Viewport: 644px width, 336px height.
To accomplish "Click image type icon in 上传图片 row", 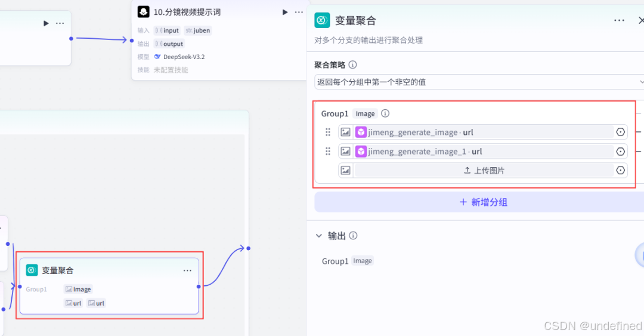I will coord(345,170).
